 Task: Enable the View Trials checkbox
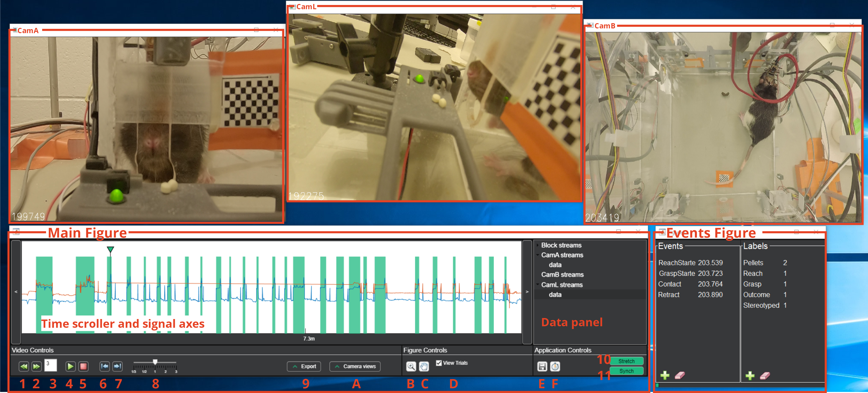(439, 363)
